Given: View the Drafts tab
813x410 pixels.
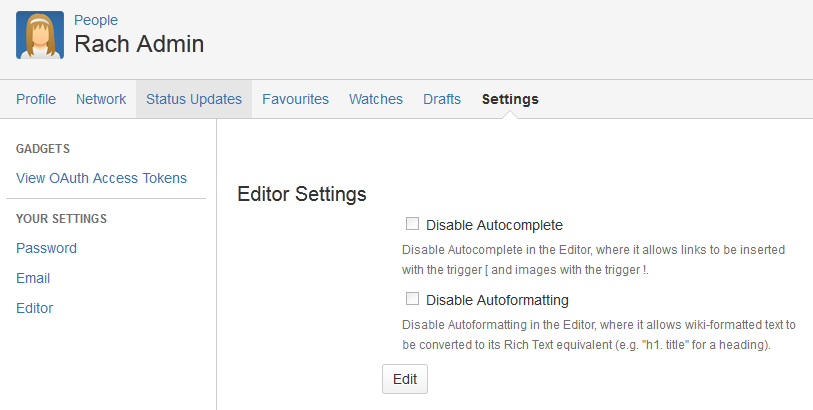Looking at the screenshot, I should point(442,99).
